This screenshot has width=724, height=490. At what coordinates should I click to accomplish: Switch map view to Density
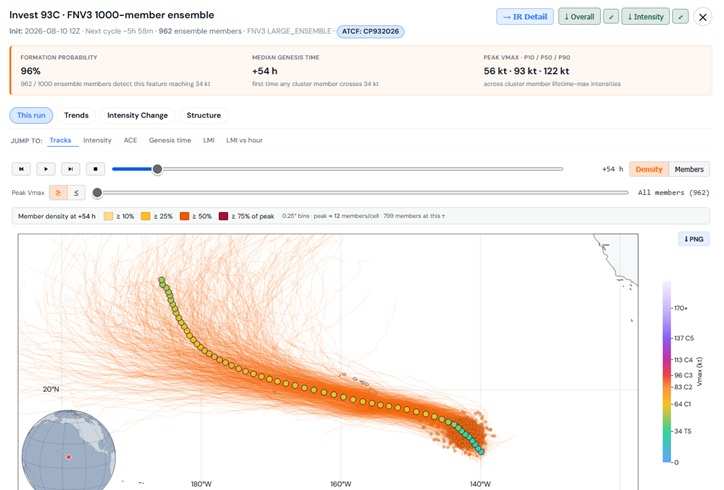[x=649, y=169]
